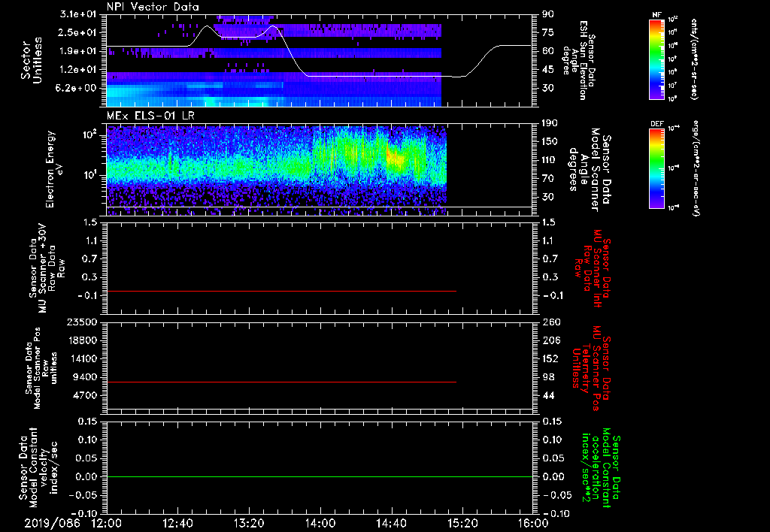This screenshot has width=770, height=532.
Task: Click the '2.5e+01' sector tick value
Action: click(78, 32)
